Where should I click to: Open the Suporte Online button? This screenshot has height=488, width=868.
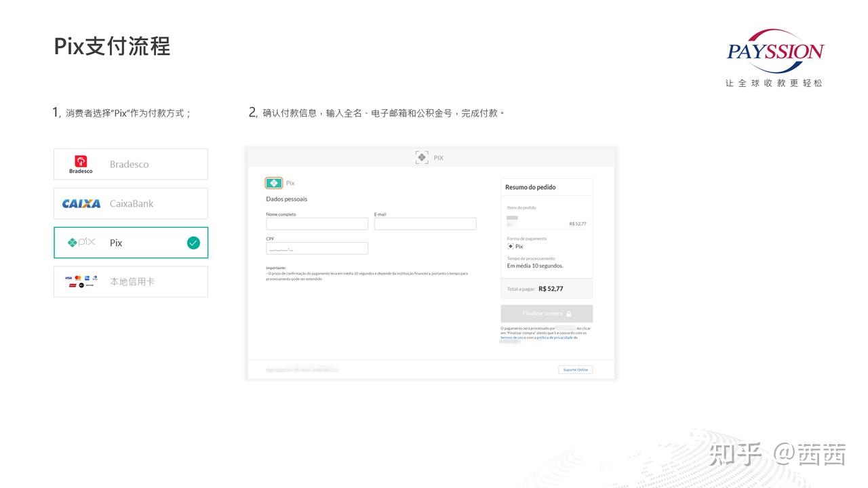(x=576, y=369)
